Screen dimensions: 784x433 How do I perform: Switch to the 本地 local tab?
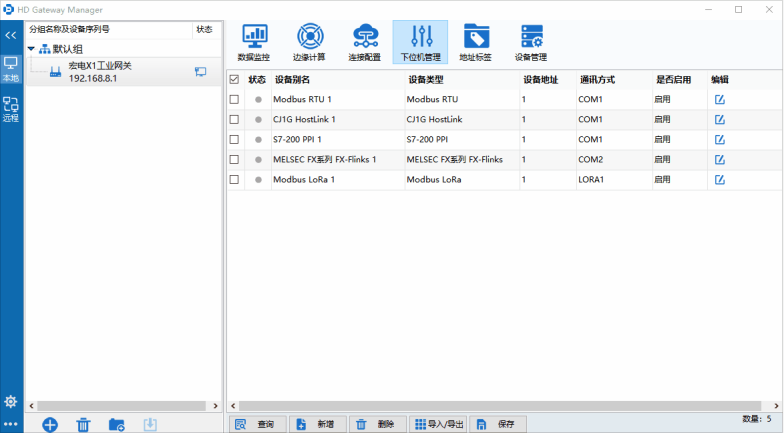[11, 68]
